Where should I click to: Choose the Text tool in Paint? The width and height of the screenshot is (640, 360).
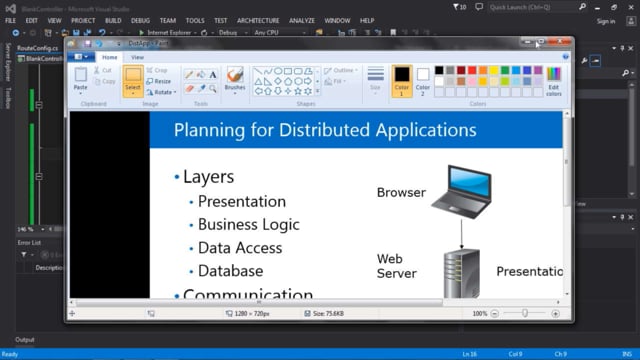coord(213,75)
